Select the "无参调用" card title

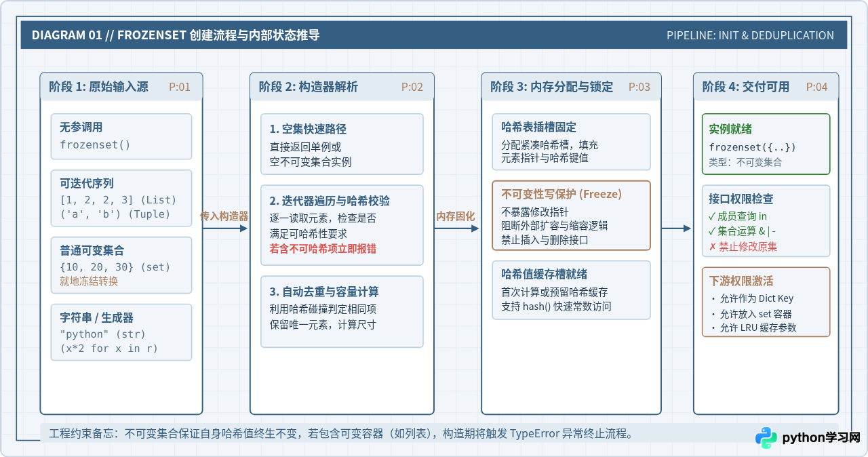coord(81,127)
